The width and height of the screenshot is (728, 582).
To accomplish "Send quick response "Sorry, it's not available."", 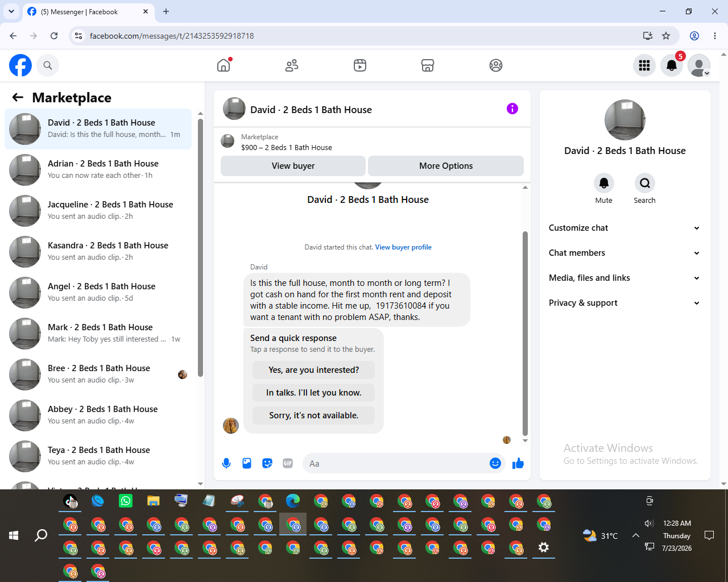I will [313, 415].
